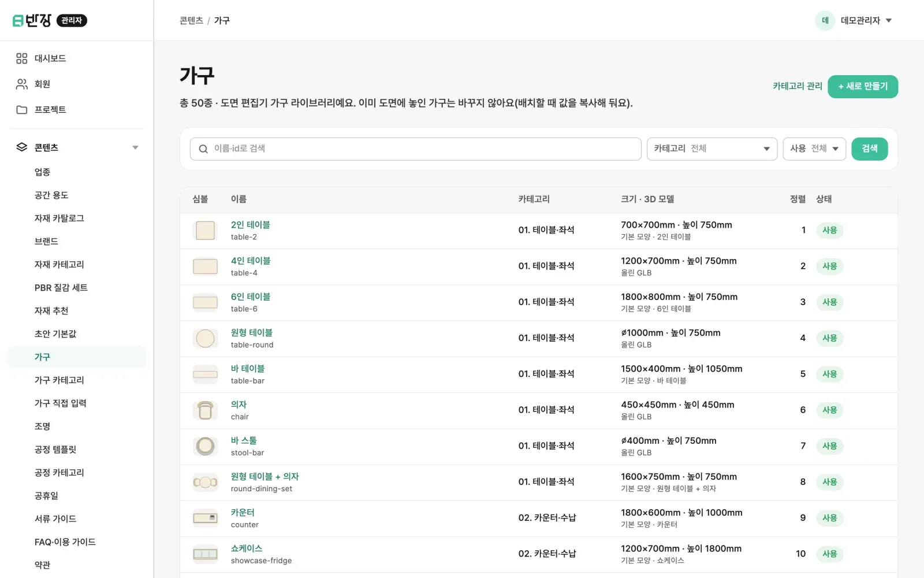Click the 6인 테이블 symbol thumbnail
924x578 pixels.
click(x=205, y=302)
